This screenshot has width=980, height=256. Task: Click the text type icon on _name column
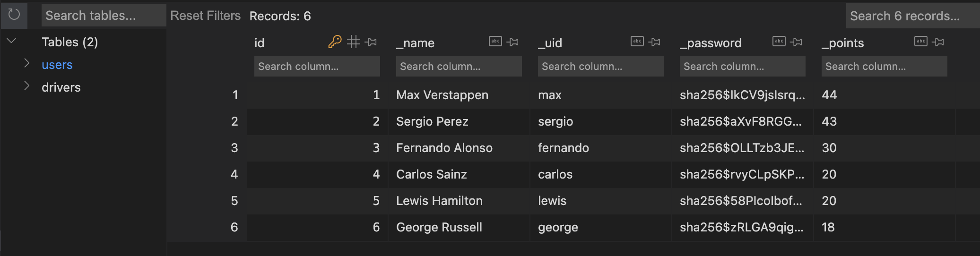495,42
